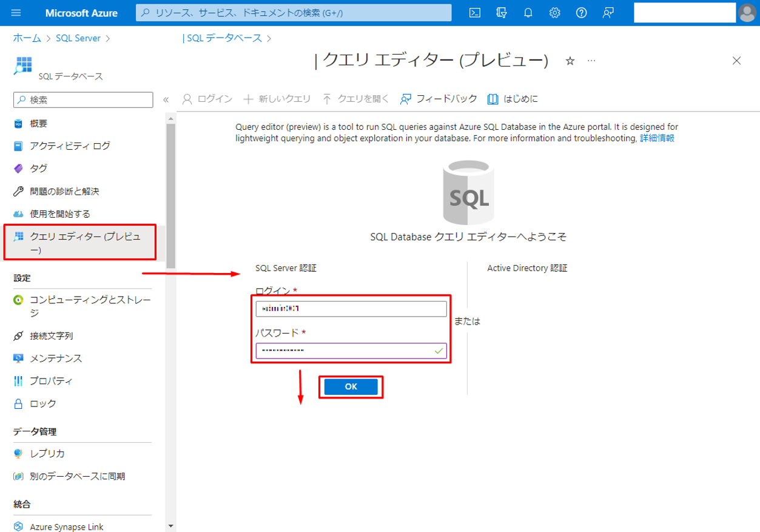Screen dimensions: 760x532
Task: Click the sidebar scroll down arrow
Action: coord(170,526)
